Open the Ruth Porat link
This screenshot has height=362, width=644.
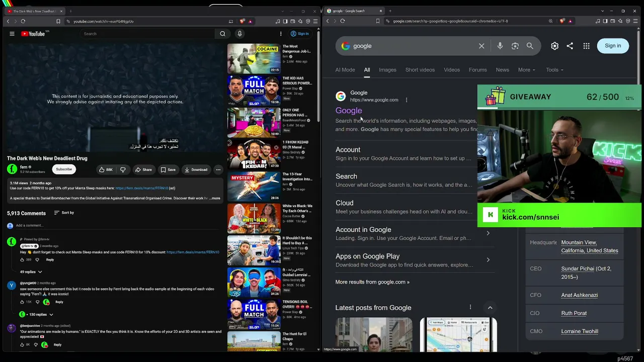[x=574, y=313]
